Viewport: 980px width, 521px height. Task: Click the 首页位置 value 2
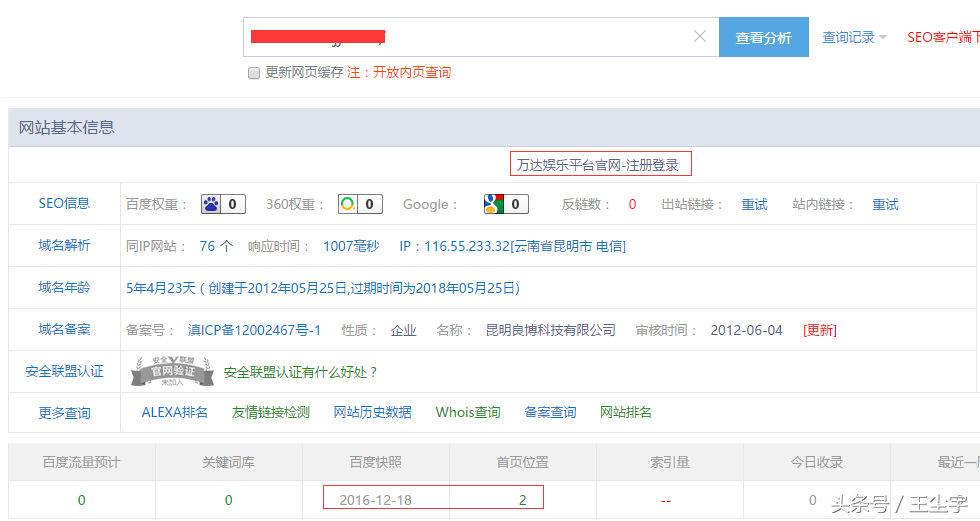click(522, 500)
